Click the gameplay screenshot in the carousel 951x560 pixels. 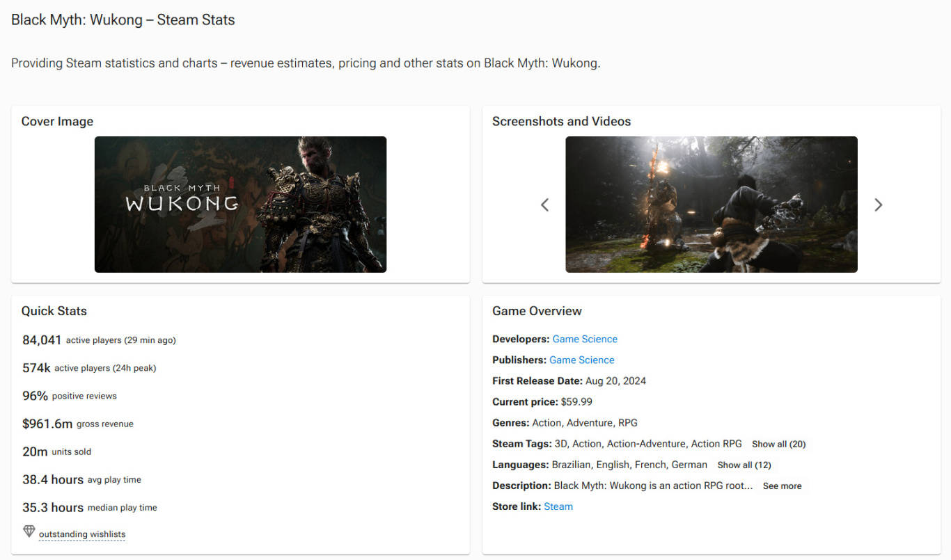pos(712,205)
